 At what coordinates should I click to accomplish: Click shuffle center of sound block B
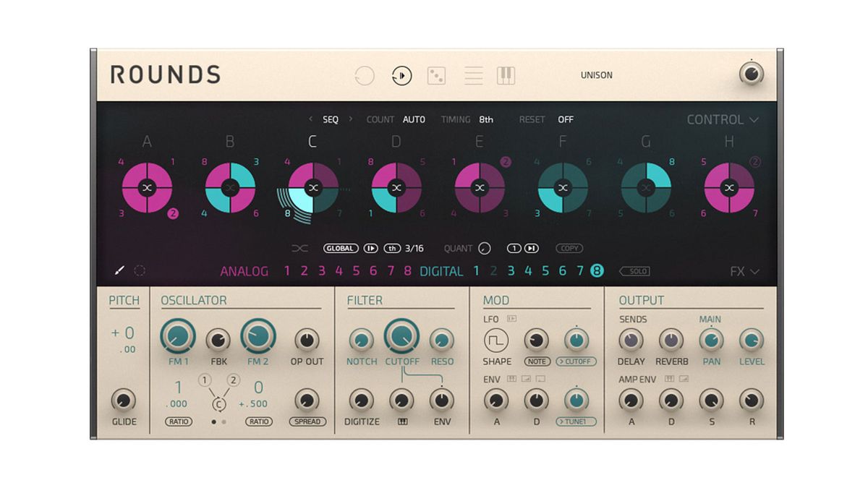point(230,188)
